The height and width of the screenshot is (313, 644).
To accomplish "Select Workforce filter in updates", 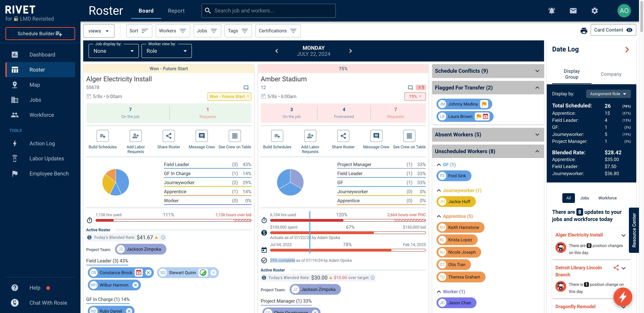I will (x=607, y=198).
